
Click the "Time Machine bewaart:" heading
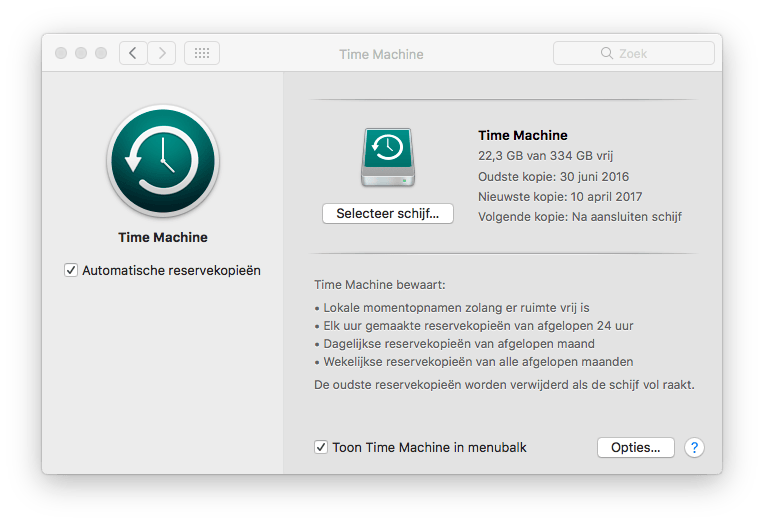coord(380,285)
